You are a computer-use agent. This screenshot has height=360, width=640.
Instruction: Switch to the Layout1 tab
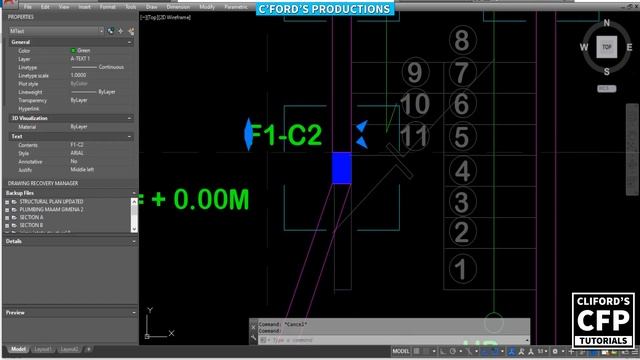point(43,349)
